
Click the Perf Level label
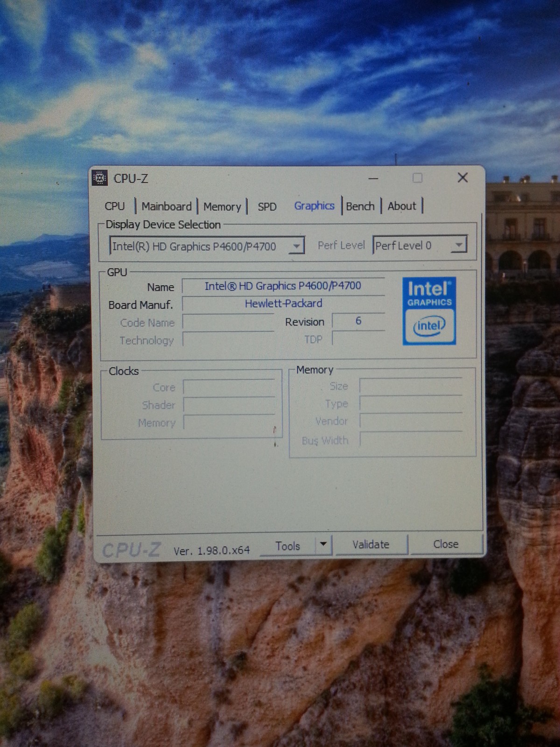341,246
